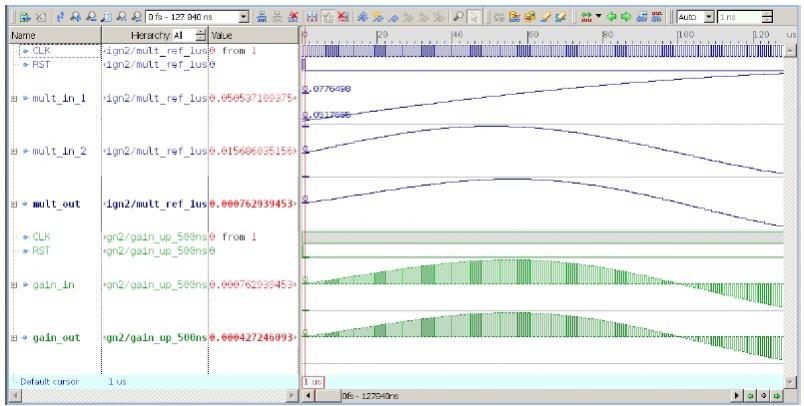Click value 0.015686035156 of mult_in_2
This screenshot has height=406, width=804.
(x=252, y=151)
